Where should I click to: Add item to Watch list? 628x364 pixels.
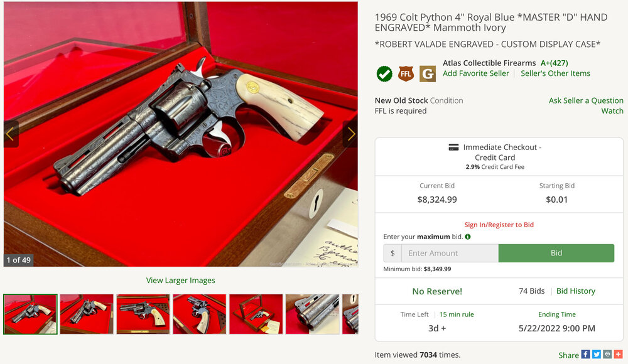tap(612, 111)
